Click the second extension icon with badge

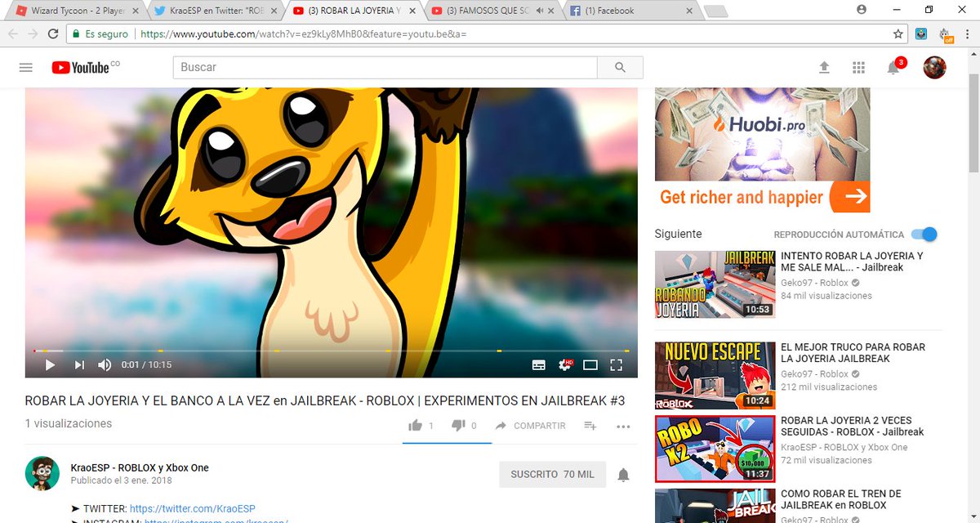pos(946,34)
